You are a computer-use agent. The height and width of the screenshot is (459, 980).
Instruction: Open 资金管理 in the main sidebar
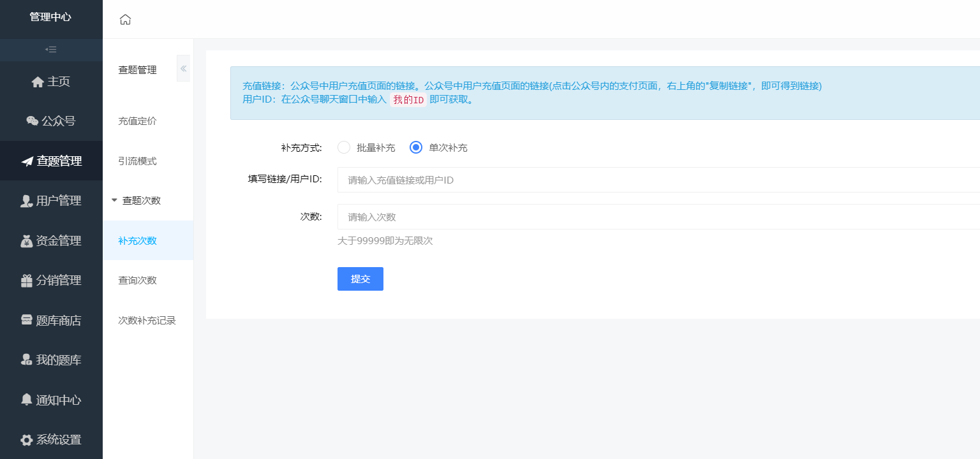pos(51,241)
